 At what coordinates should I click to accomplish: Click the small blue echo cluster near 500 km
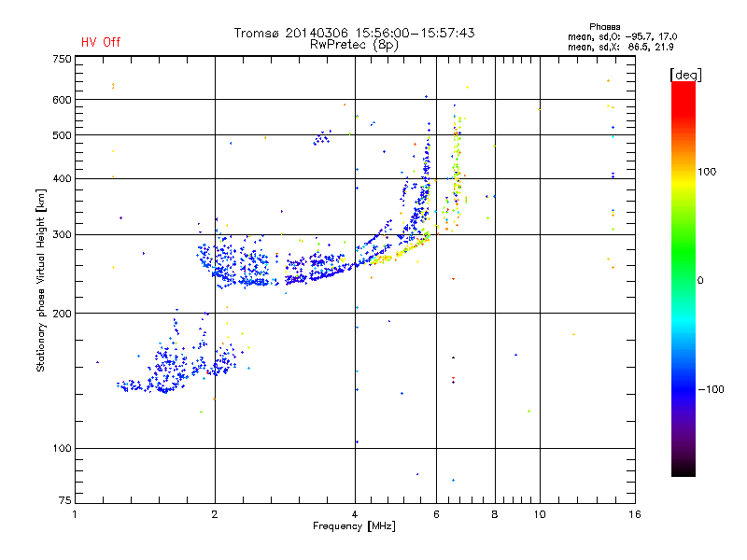tap(322, 138)
